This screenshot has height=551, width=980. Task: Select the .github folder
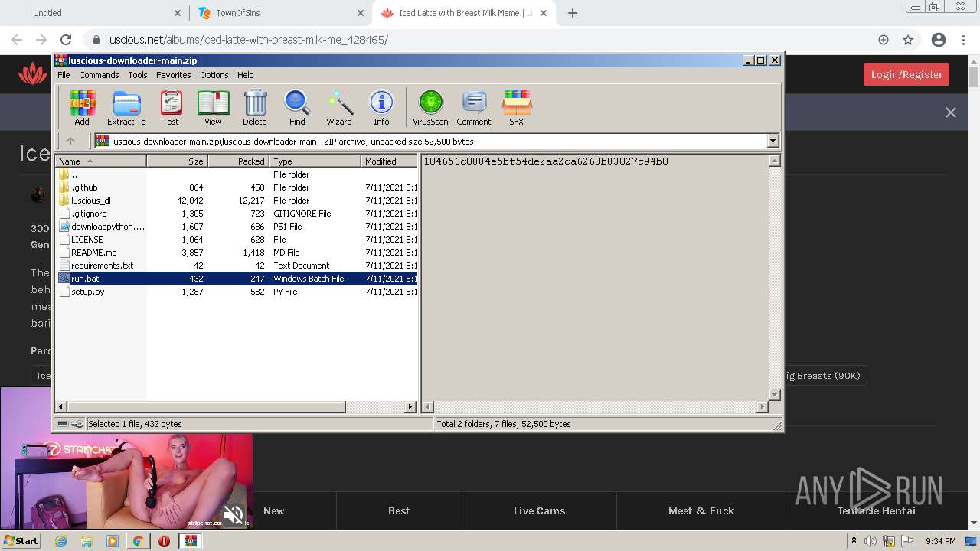click(237, 187)
